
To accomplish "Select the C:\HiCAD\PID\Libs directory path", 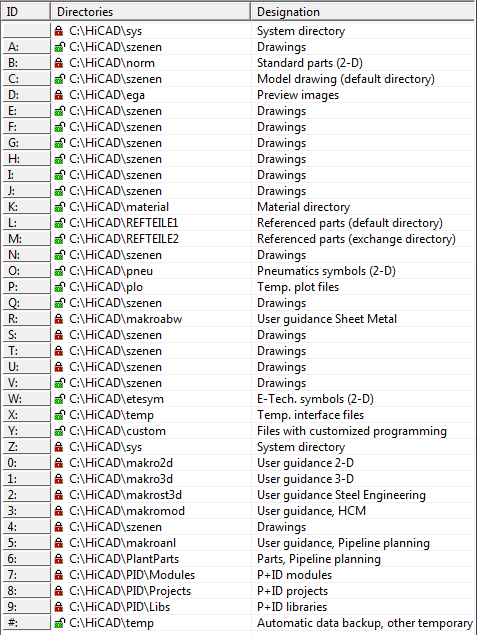I will pos(119,607).
